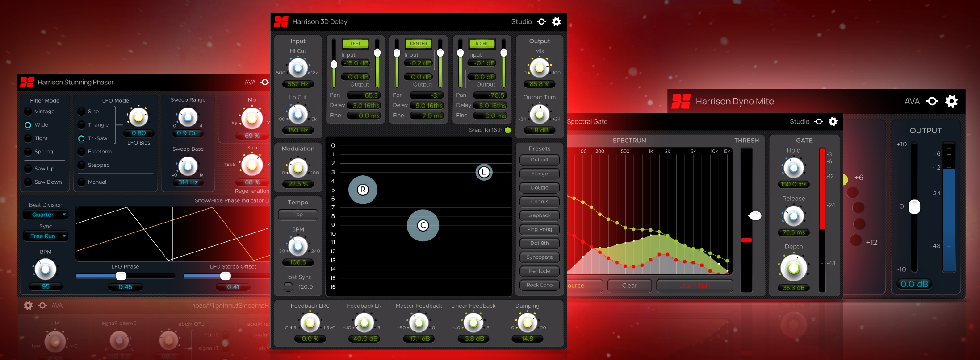Click the Dyno Mite output value 0.0 dB

pos(914,284)
